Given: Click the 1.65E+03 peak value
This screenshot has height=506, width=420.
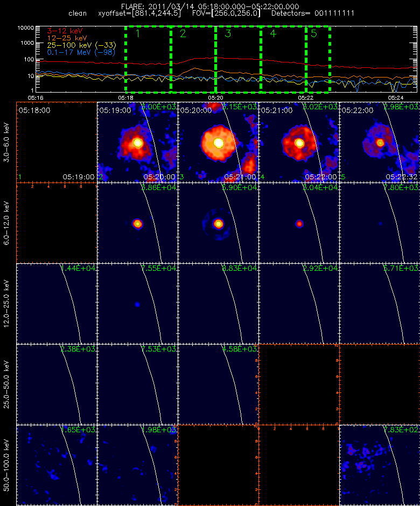Looking at the screenshot, I should pos(79,430).
